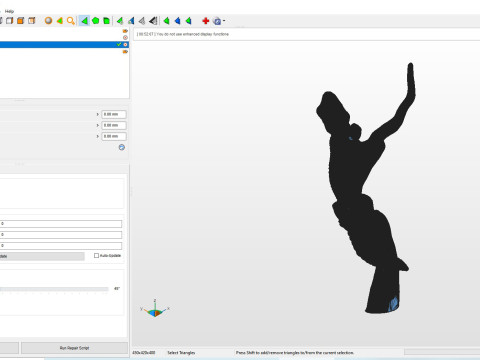Click the enhanced display functions log message

(x=183, y=34)
